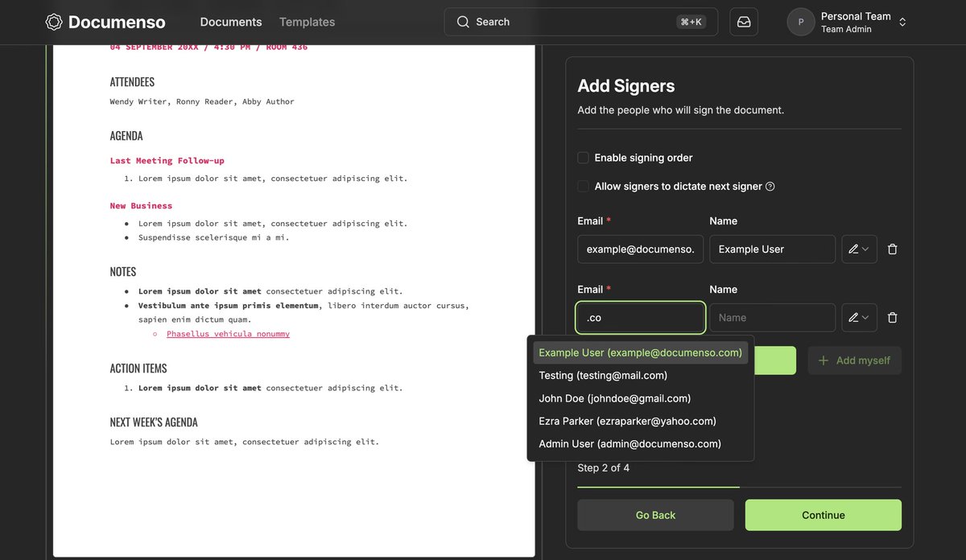The width and height of the screenshot is (966, 560).
Task: Enable signing order checkbox
Action: tap(584, 158)
